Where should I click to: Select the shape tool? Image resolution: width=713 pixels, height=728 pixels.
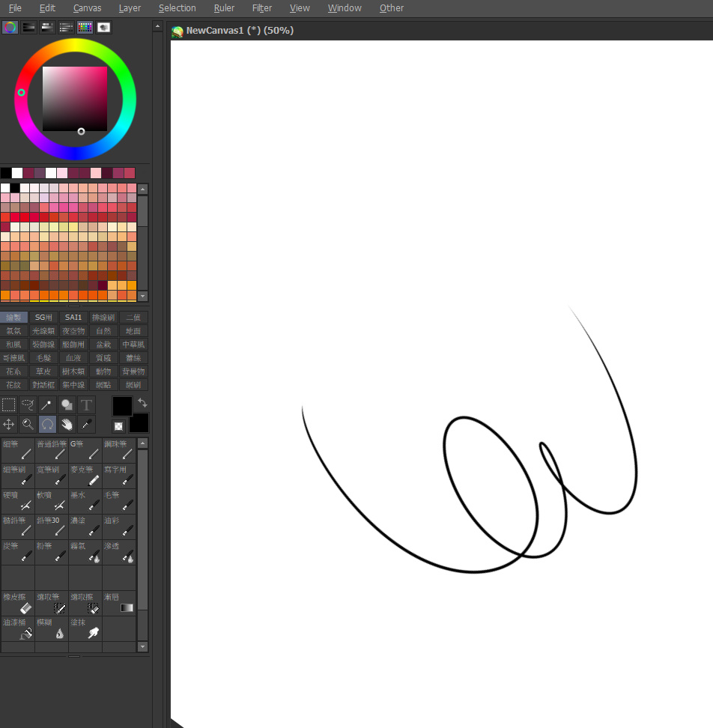67,405
